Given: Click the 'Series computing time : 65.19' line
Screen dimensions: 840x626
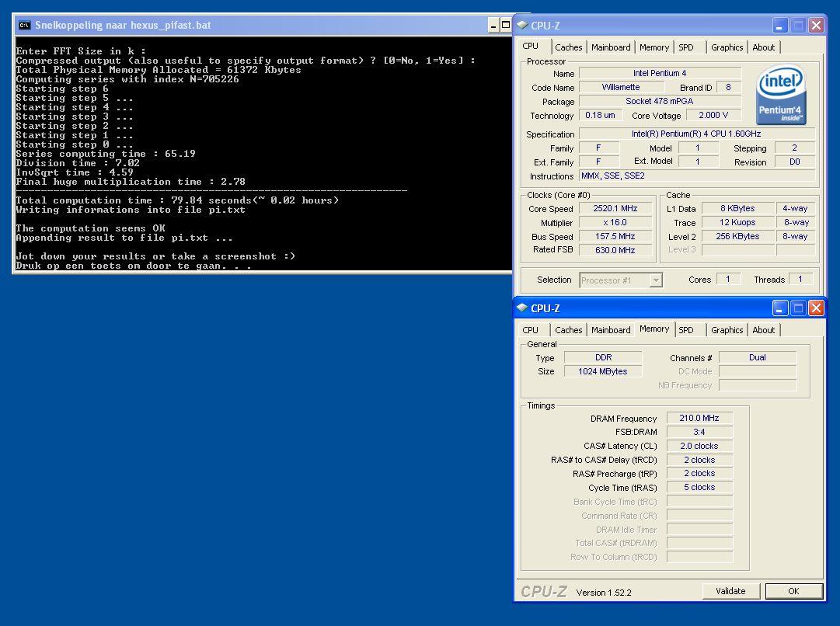Looking at the screenshot, I should pyautogui.click(x=106, y=154).
